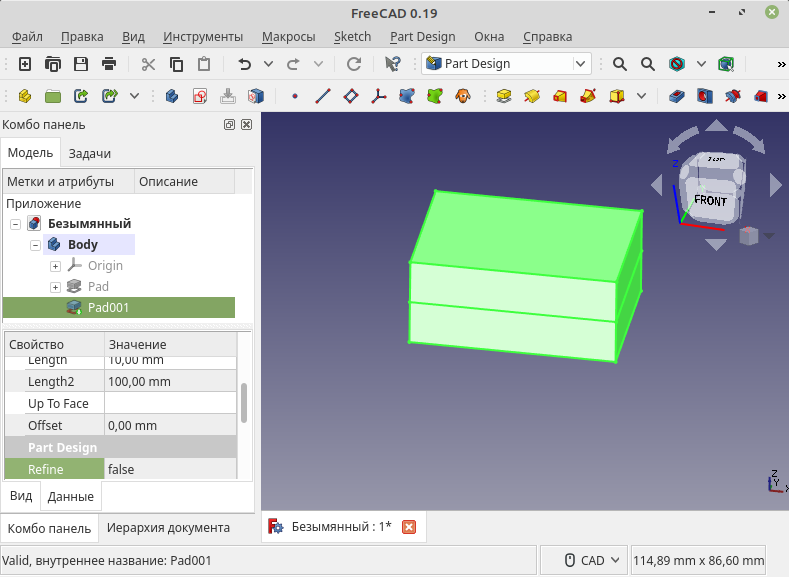This screenshot has width=789, height=577.
Task: Click the Create Sketch icon
Action: coord(200,96)
